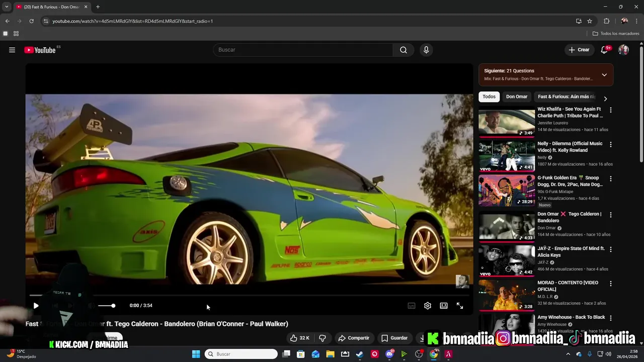Open the Chrome three-dot menu

point(636,21)
